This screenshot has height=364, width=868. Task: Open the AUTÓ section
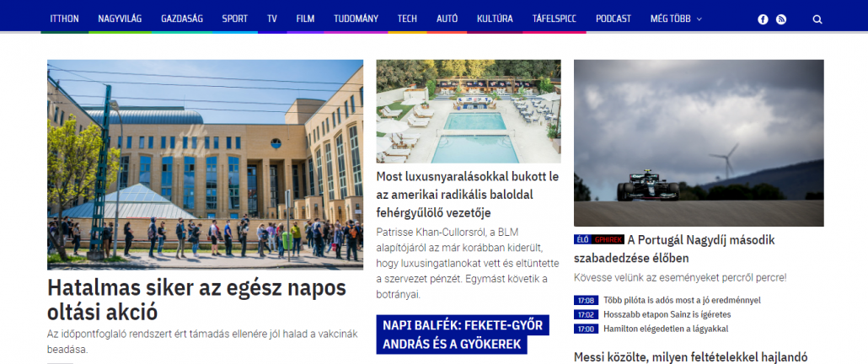click(447, 19)
